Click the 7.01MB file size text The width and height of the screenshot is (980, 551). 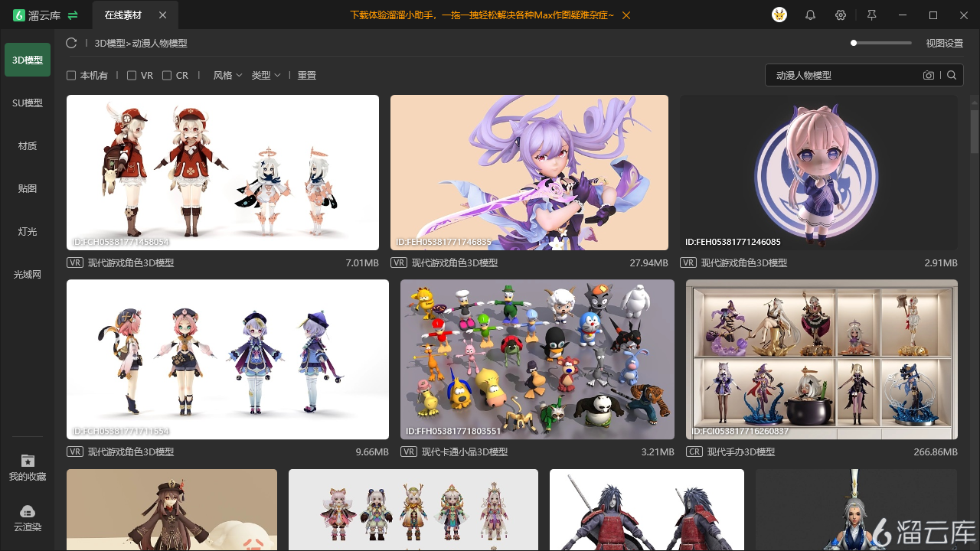pyautogui.click(x=362, y=262)
